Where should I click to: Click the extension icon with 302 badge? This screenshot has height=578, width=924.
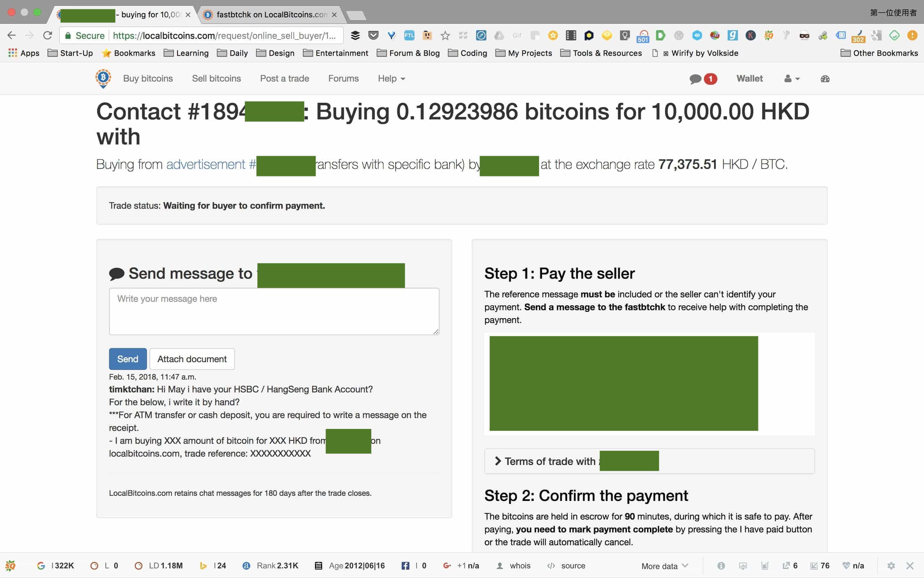click(x=858, y=36)
